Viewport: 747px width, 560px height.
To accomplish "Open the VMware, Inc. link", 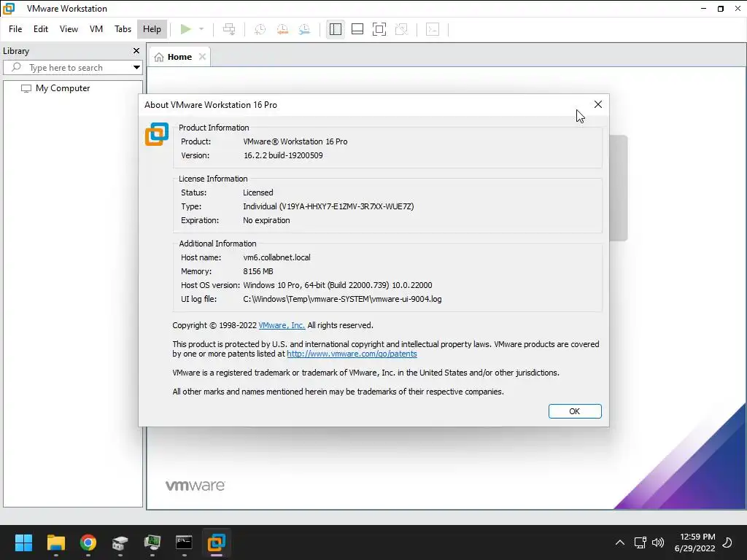I will click(282, 325).
